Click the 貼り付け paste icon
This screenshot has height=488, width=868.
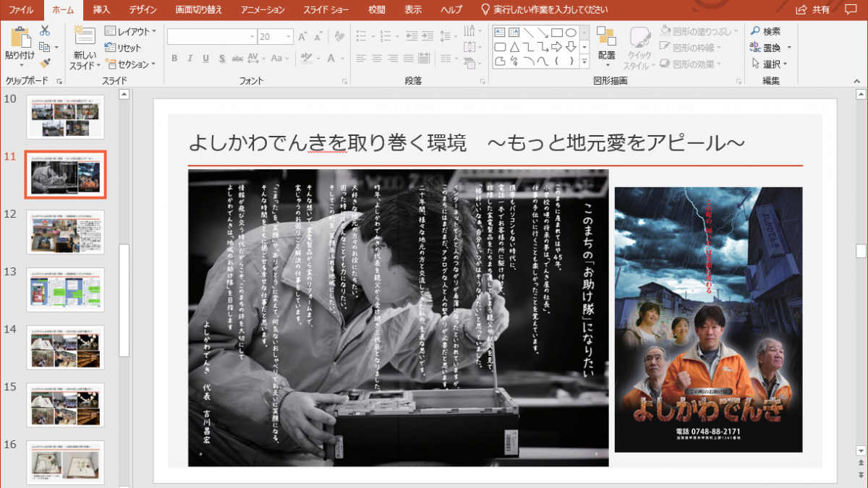[20, 43]
